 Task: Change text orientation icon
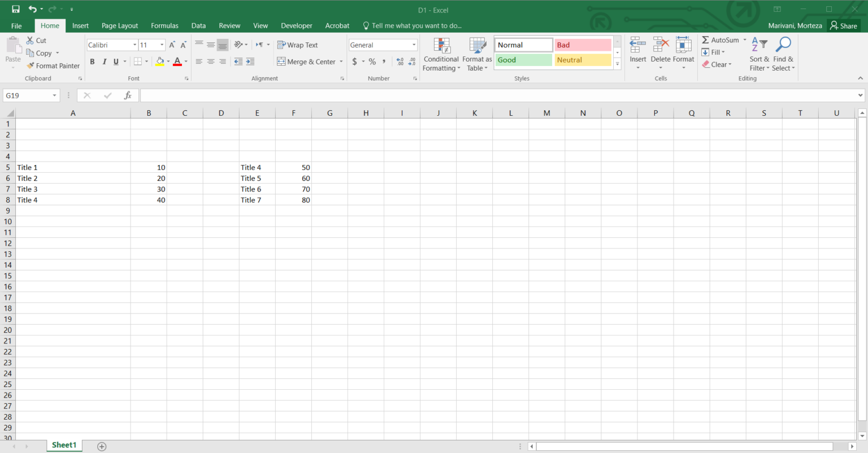coord(238,45)
